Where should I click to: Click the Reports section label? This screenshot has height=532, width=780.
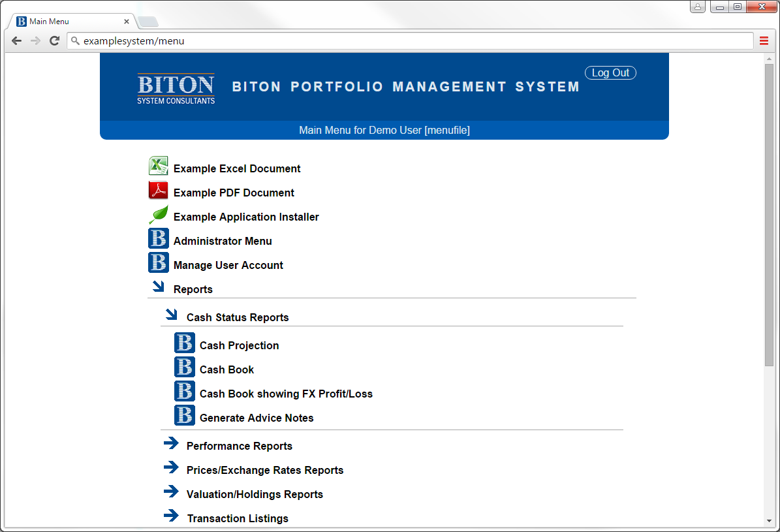click(193, 290)
